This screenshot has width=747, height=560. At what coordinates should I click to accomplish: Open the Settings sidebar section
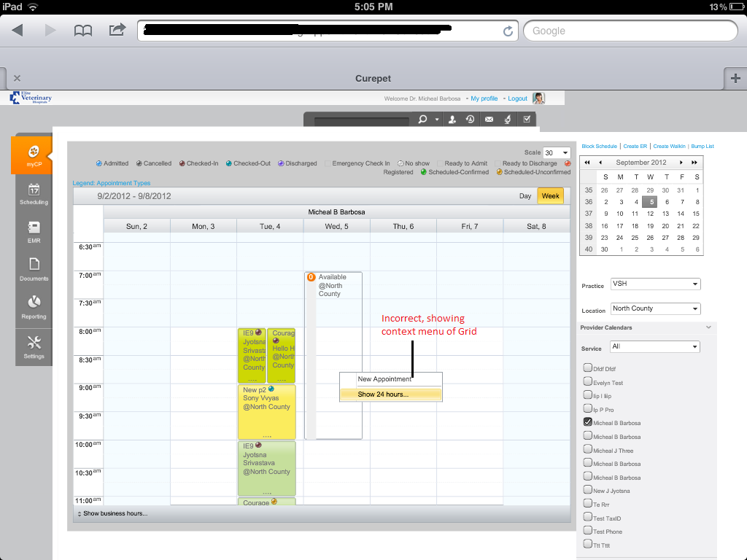34,346
